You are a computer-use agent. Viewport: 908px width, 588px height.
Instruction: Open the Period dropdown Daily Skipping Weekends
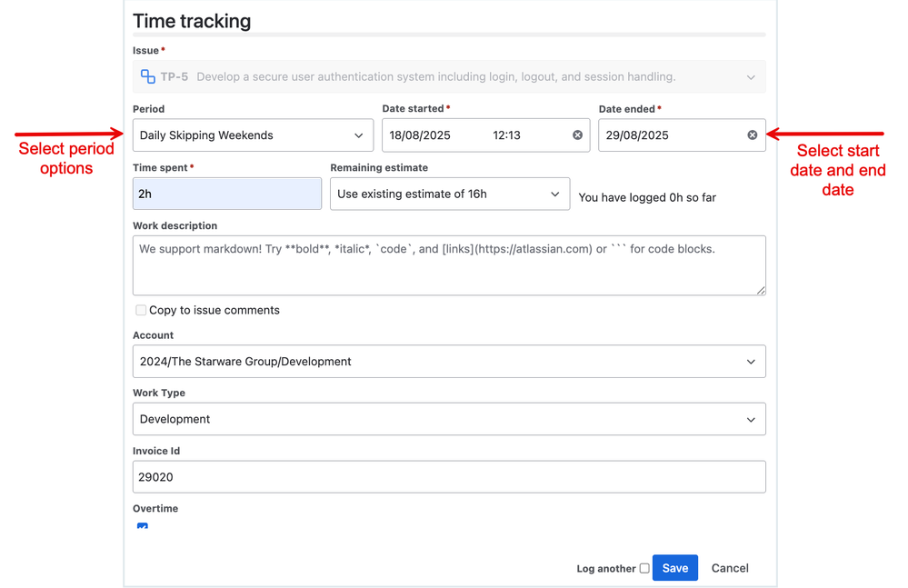click(x=253, y=135)
